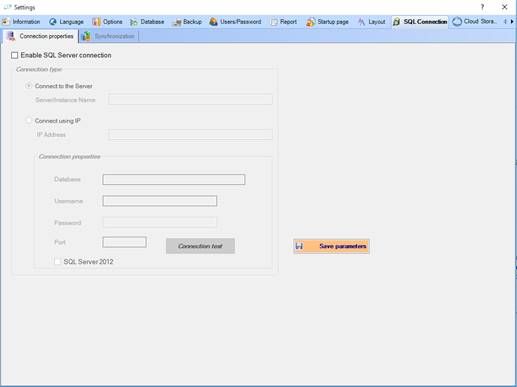517x387 pixels.
Task: Click the Startup page icon
Action: (x=310, y=22)
